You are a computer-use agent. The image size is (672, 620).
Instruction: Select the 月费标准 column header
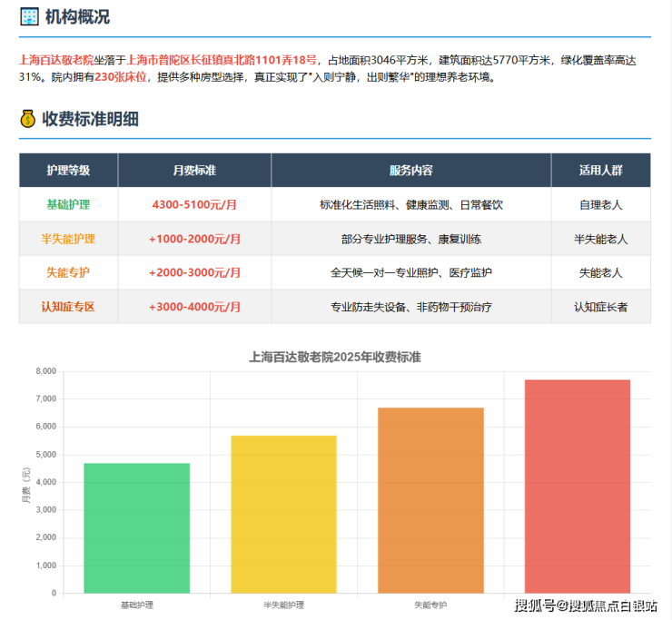point(193,171)
